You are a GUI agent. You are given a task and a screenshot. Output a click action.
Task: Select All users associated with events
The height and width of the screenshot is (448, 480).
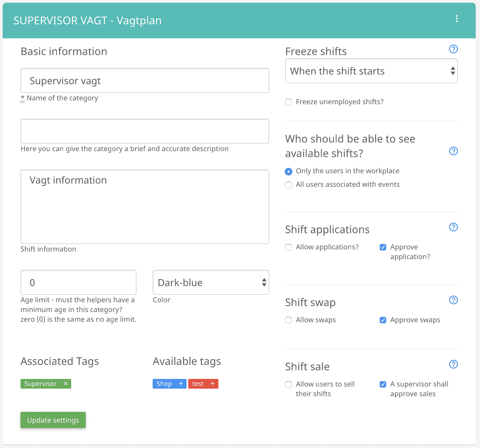289,185
